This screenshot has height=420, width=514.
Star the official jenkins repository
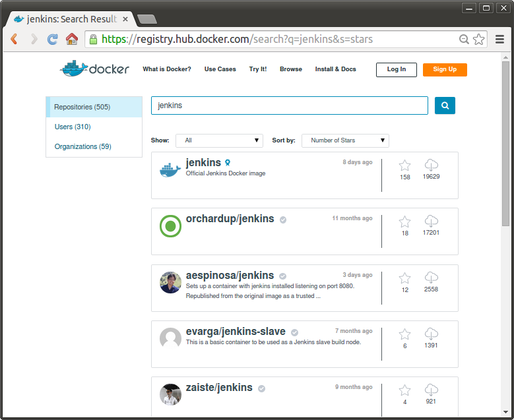click(405, 165)
